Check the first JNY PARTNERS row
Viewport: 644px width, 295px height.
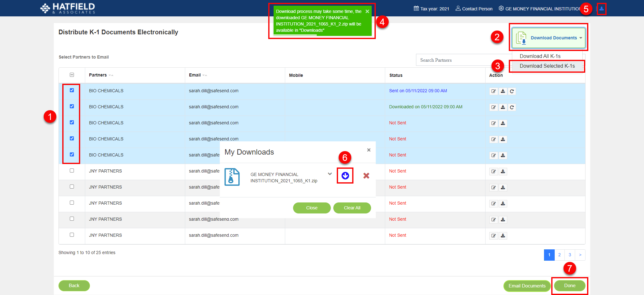(x=72, y=170)
